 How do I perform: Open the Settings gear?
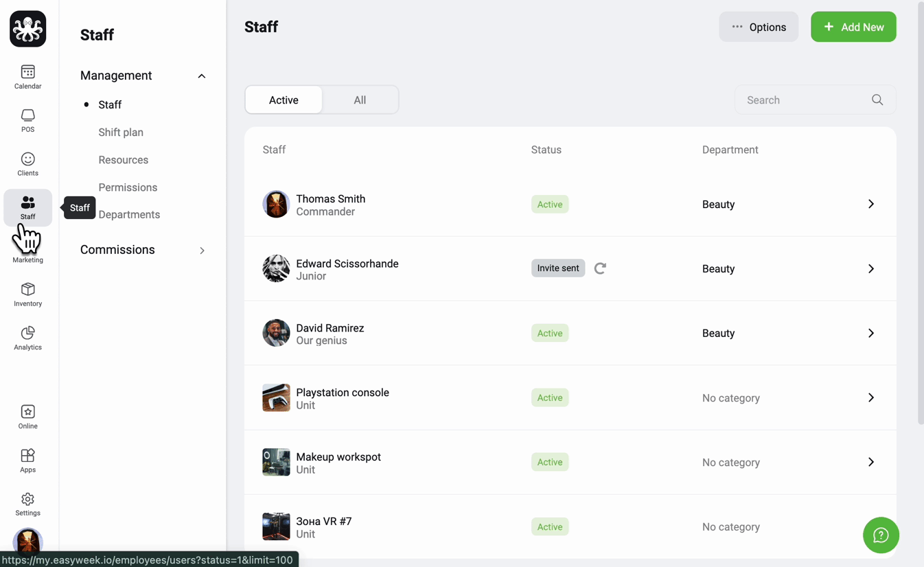[x=27, y=504]
